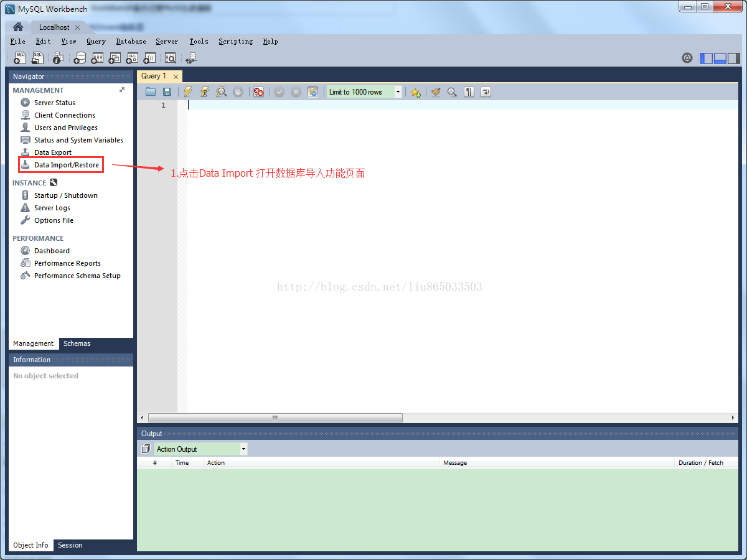
Task: Open the Tools menu
Action: click(x=199, y=41)
